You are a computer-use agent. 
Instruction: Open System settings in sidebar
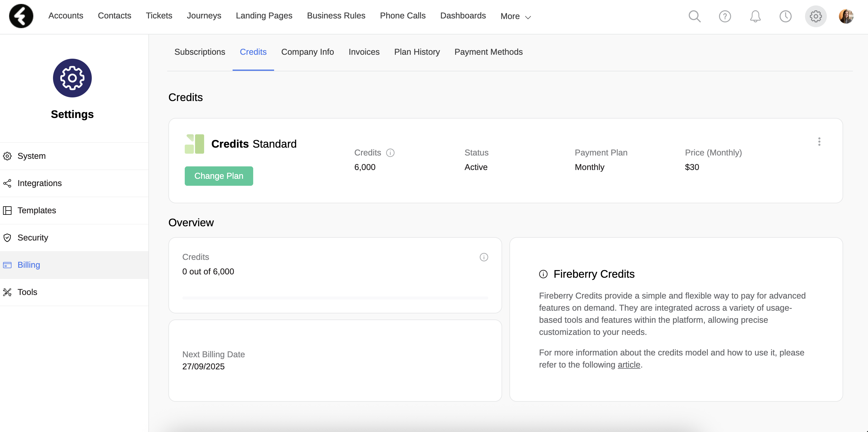pyautogui.click(x=74, y=156)
